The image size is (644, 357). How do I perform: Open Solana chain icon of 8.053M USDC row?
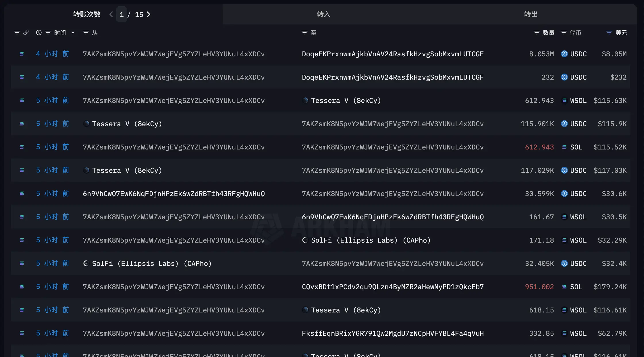point(22,54)
